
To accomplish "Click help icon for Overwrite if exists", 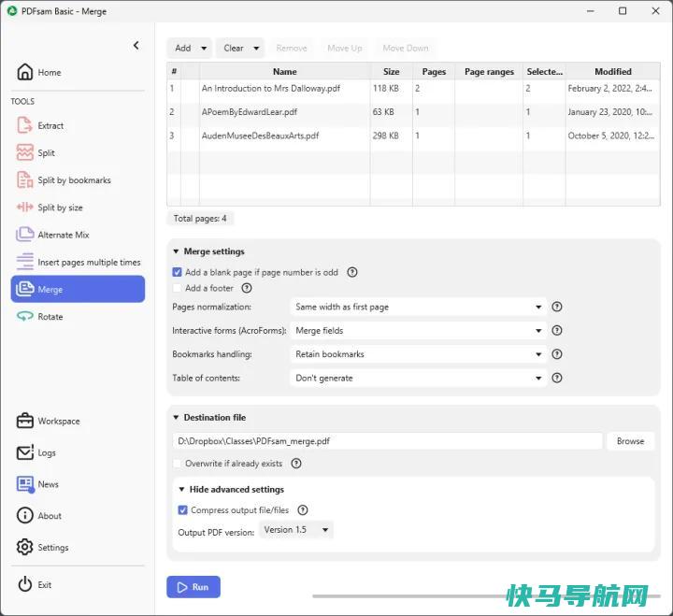I will click(x=296, y=464).
